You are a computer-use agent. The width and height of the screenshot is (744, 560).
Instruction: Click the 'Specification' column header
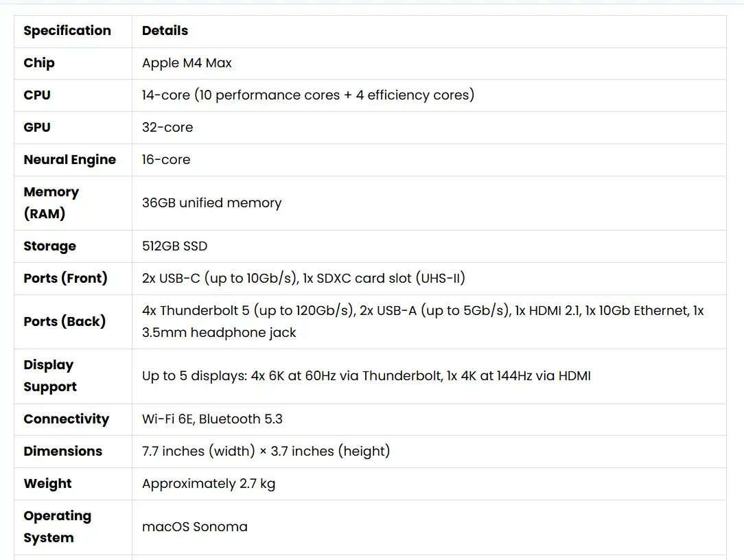point(67,31)
